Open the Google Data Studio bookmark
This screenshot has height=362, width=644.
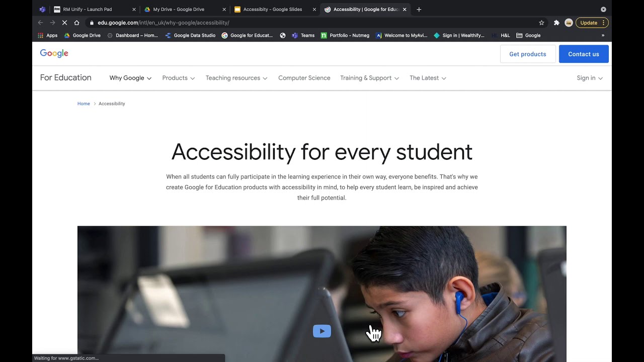190,35
